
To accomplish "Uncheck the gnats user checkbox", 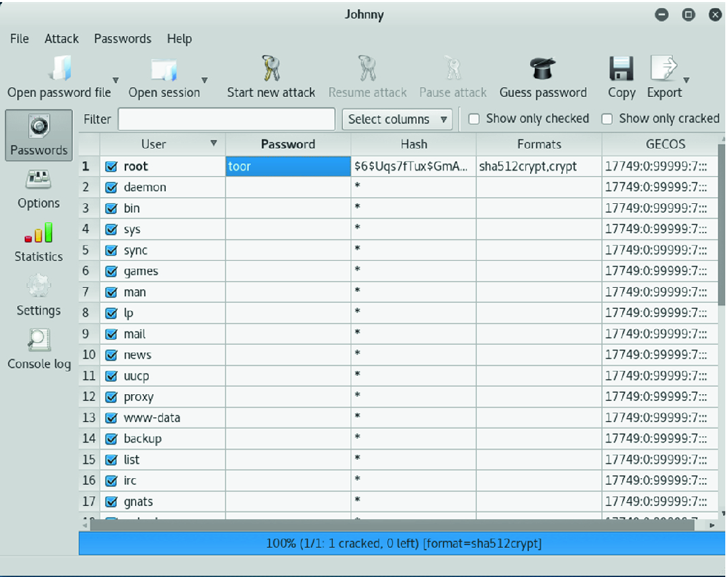I will (x=111, y=502).
